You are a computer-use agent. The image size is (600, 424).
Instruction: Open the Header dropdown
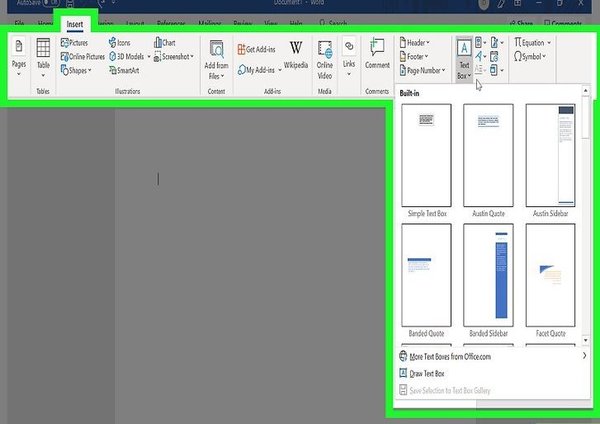click(x=418, y=44)
